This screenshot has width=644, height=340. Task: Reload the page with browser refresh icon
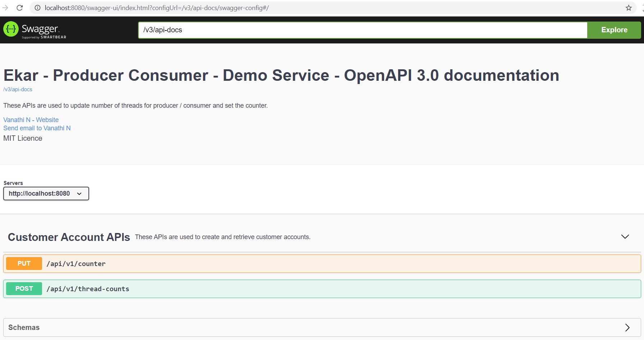coord(20,8)
